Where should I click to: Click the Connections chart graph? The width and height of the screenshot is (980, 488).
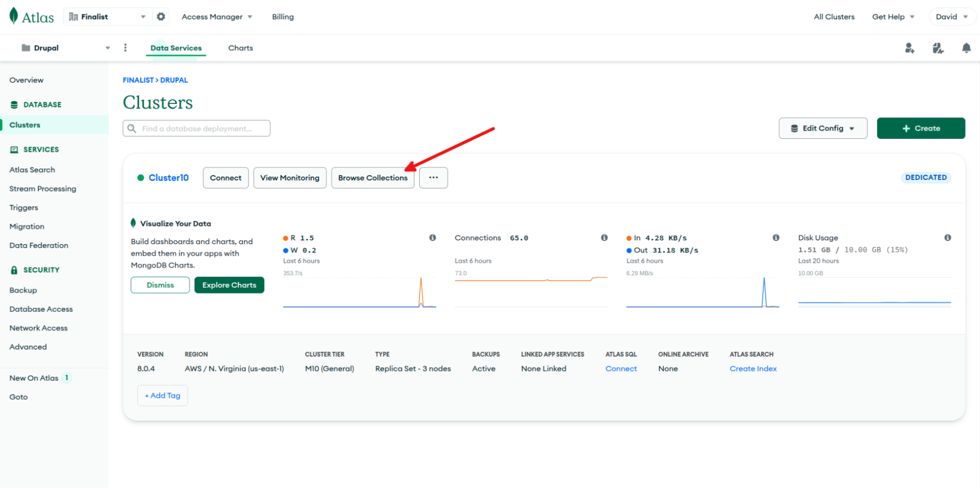point(531,292)
